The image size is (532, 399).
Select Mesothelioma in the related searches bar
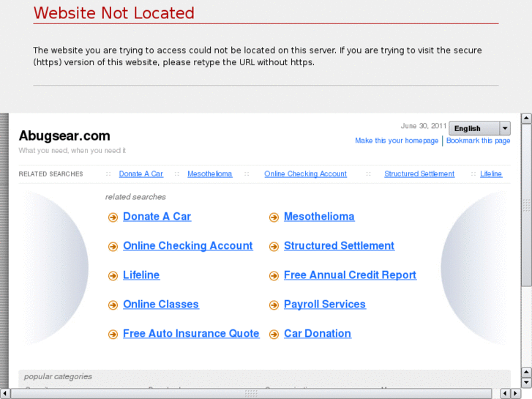210,174
